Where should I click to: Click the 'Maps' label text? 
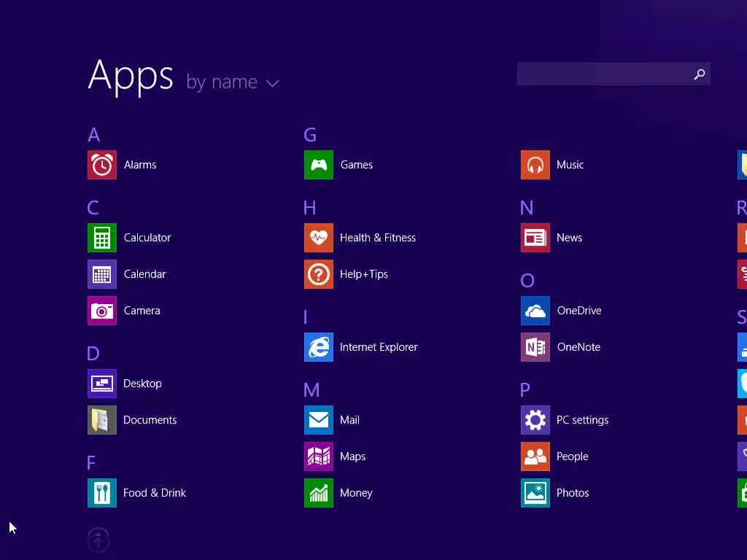(x=353, y=456)
